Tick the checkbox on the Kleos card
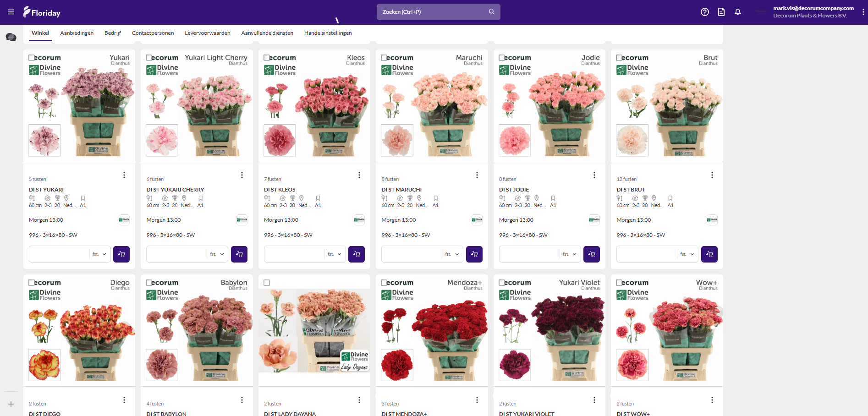Image resolution: width=868 pixels, height=416 pixels. 267,58
